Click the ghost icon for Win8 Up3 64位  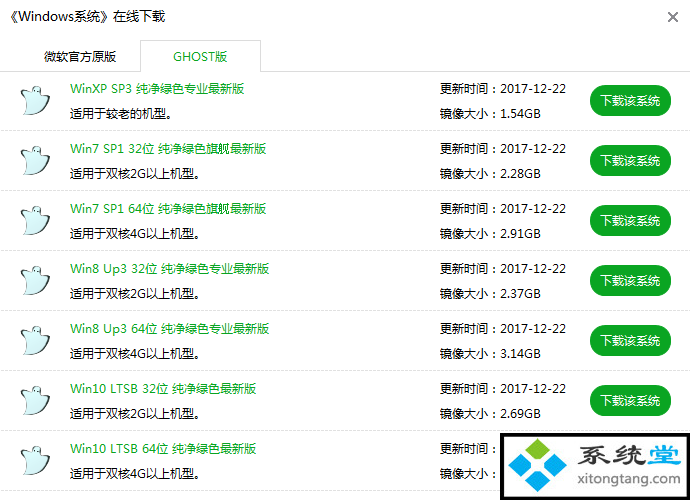tap(35, 340)
